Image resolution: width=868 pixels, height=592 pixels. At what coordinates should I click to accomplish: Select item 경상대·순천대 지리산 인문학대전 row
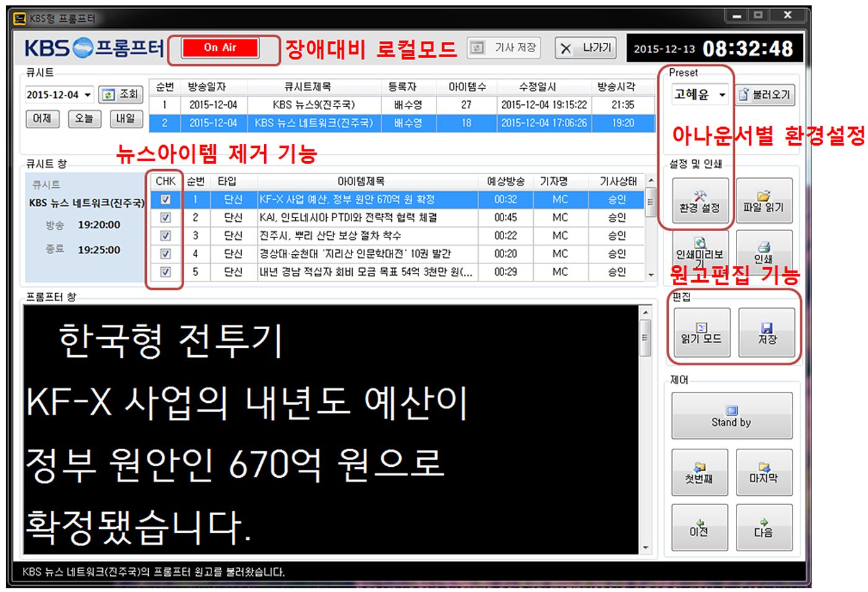tap(397, 254)
